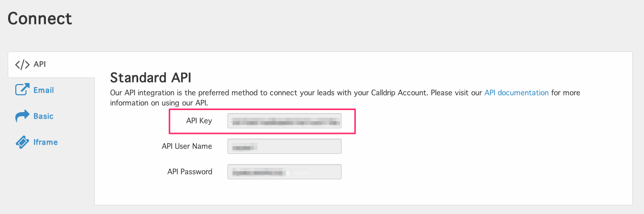
Task: Click the Connect page title
Action: [40, 19]
